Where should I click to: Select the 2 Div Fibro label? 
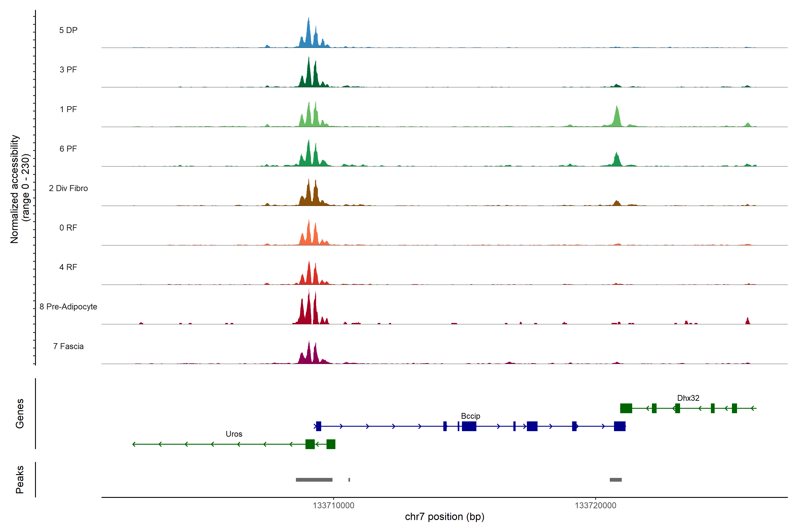pyautogui.click(x=68, y=188)
